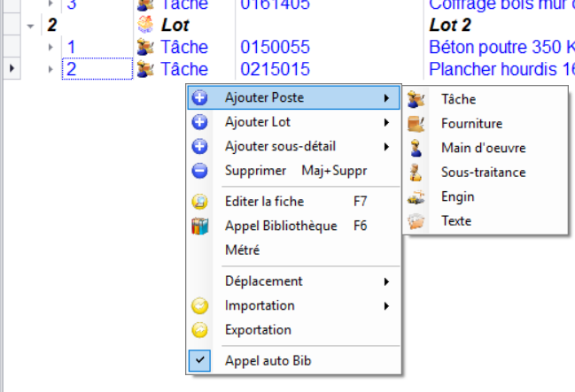Toggle the Appel auto Bib checkmark

[x=200, y=360]
